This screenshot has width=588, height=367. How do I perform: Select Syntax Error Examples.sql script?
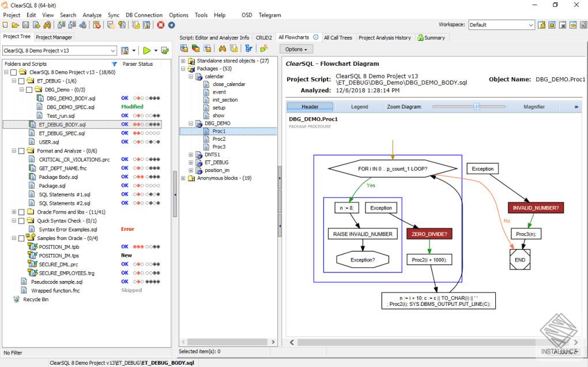[x=68, y=230]
